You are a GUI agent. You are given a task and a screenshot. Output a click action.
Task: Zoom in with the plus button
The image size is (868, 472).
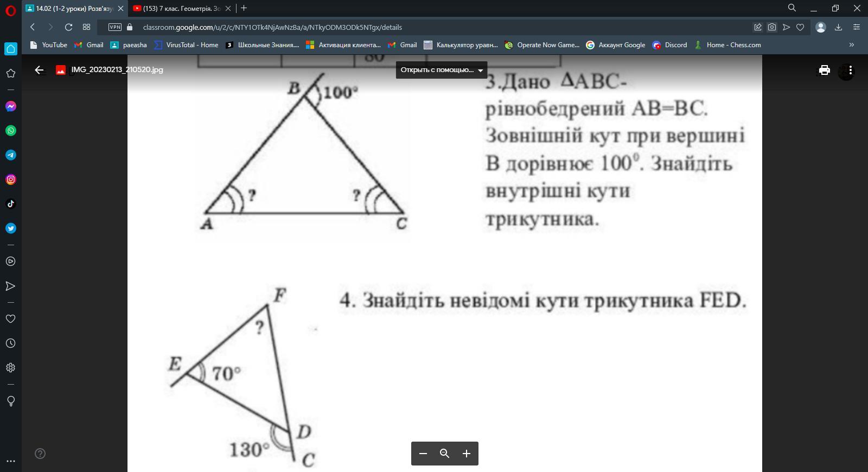(466, 454)
